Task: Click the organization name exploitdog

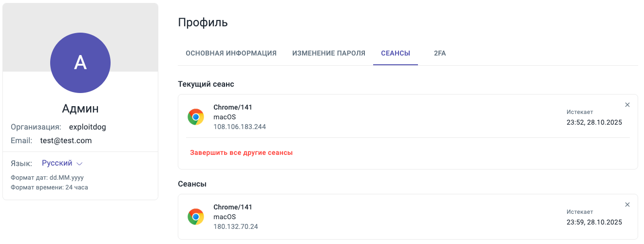Action: pyautogui.click(x=88, y=127)
